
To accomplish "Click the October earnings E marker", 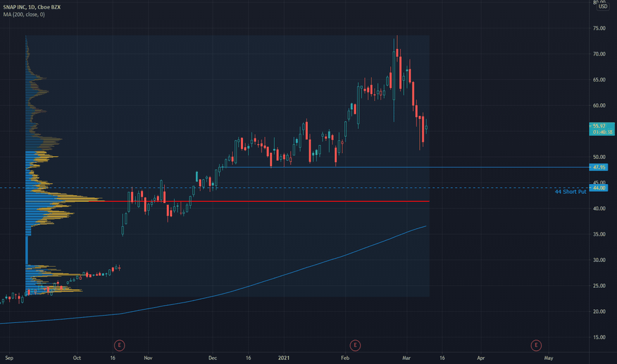I will pyautogui.click(x=119, y=345).
